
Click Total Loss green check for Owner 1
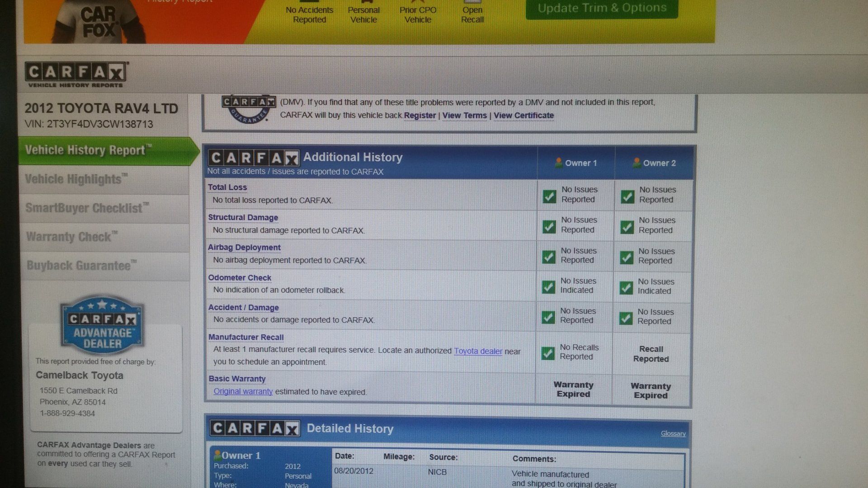(550, 196)
